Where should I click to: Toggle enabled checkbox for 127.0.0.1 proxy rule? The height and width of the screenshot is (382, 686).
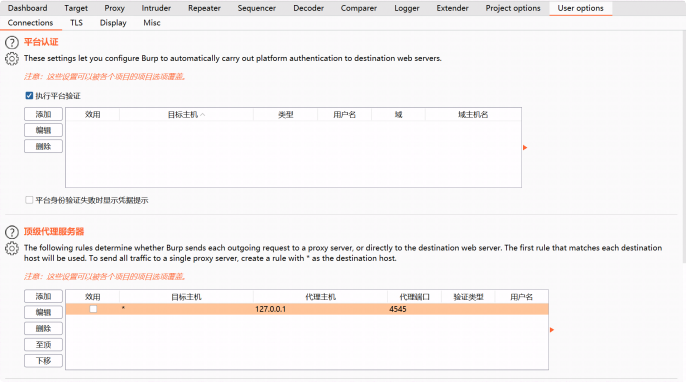click(x=93, y=309)
